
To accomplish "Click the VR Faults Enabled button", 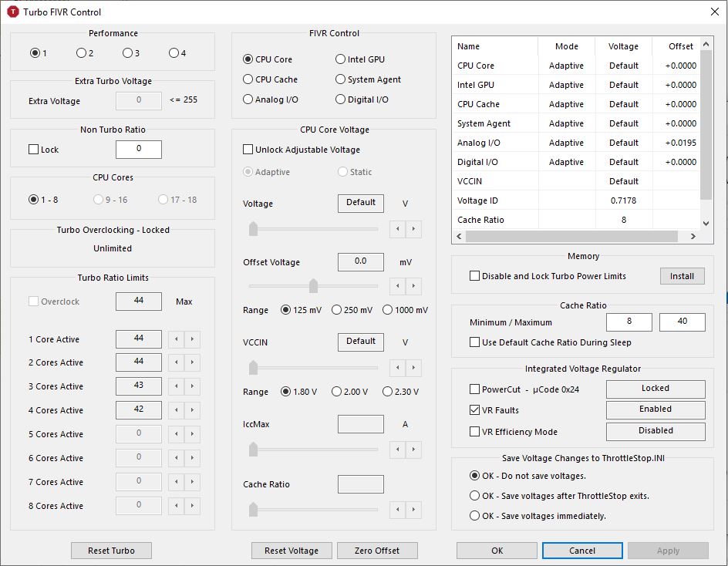I will (x=656, y=410).
